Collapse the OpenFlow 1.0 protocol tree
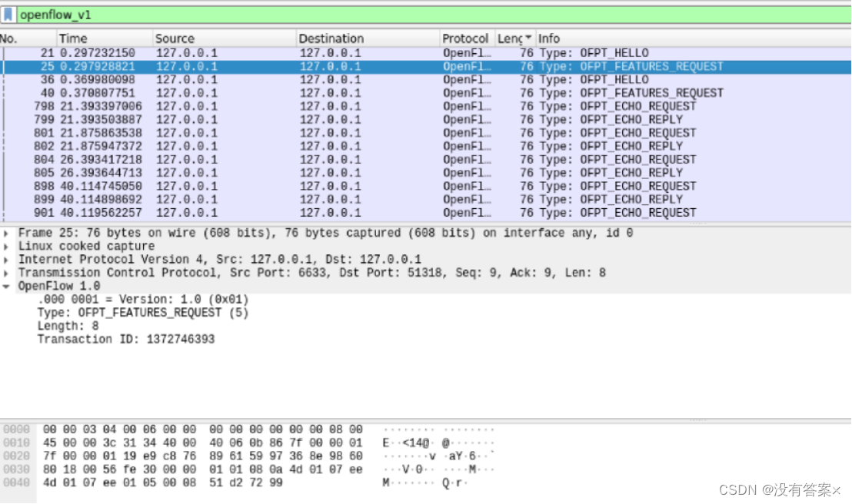The width and height of the screenshot is (852, 504). (x=7, y=285)
